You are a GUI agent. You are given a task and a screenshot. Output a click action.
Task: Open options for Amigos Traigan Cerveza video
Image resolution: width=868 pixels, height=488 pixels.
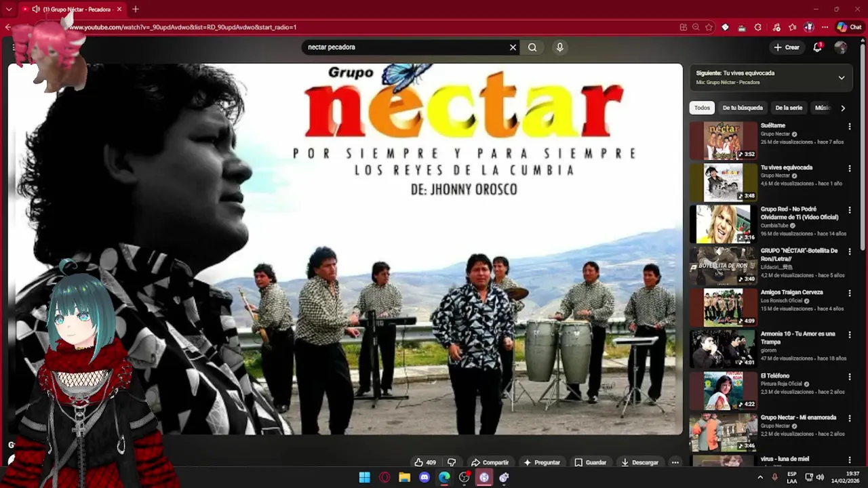tap(850, 293)
